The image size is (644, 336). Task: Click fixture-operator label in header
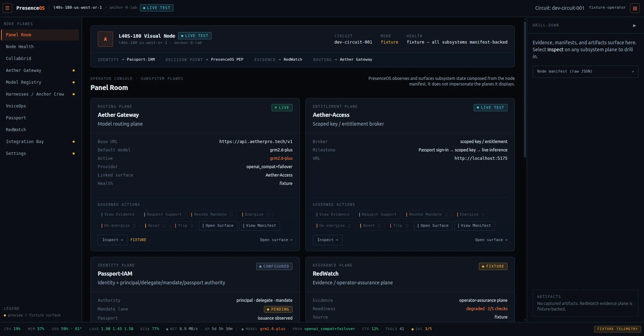607,8
